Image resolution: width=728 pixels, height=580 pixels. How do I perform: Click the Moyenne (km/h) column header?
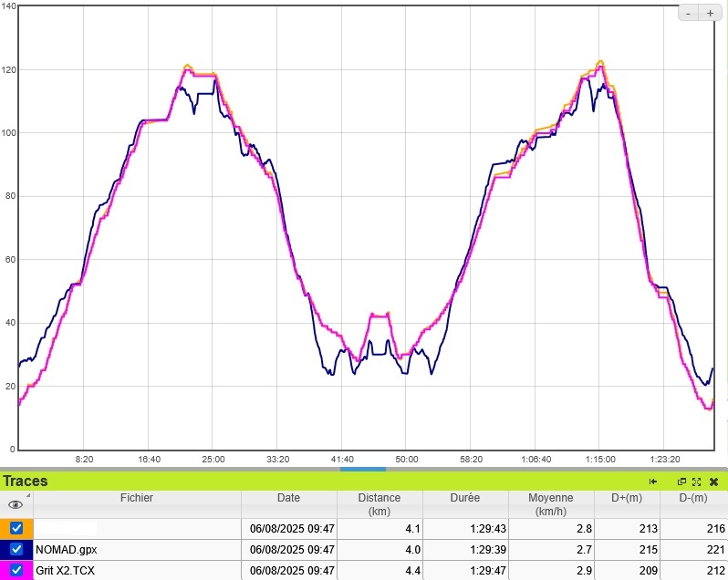[550, 504]
